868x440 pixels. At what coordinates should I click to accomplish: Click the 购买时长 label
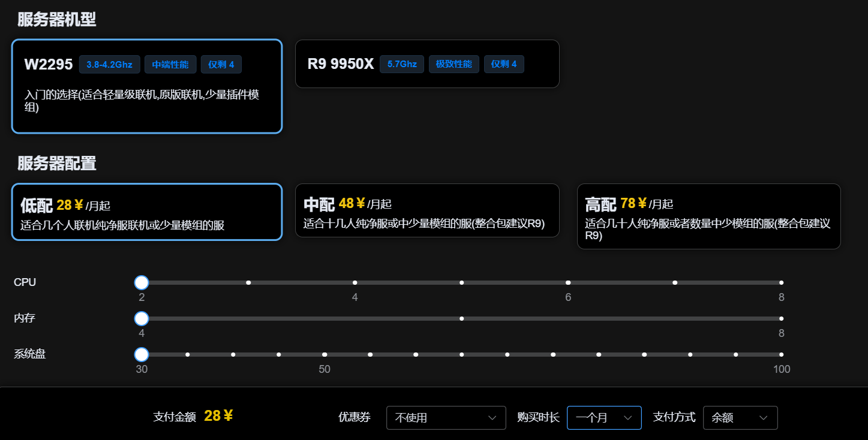coord(538,417)
